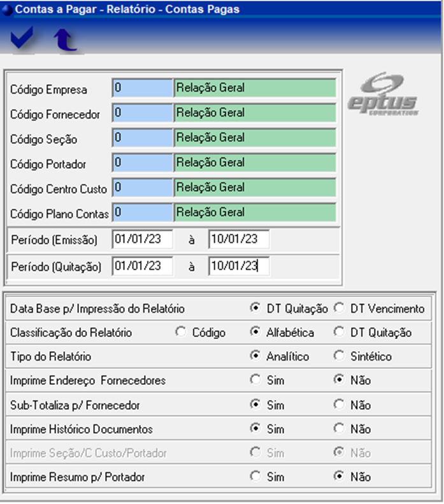
Task: Click the Período (Quitação) end date field
Action: click(x=238, y=266)
